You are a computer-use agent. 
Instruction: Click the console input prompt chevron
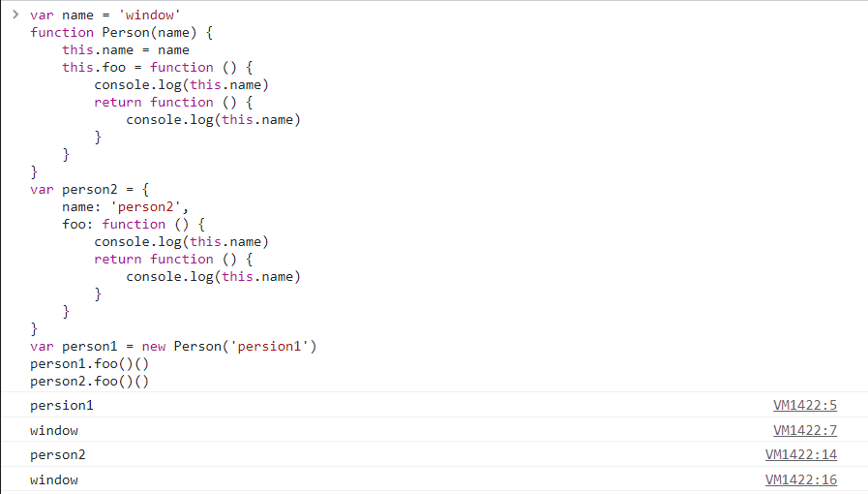[15, 15]
